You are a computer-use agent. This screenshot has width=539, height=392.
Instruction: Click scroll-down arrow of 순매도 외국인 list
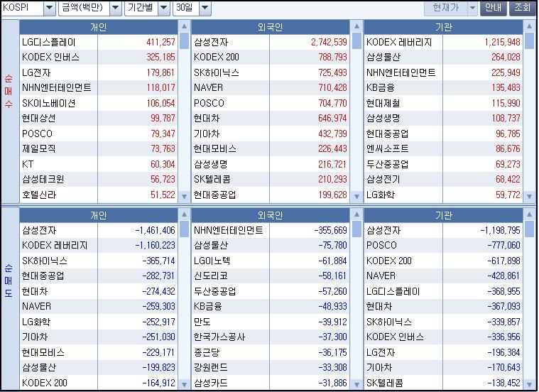356,384
